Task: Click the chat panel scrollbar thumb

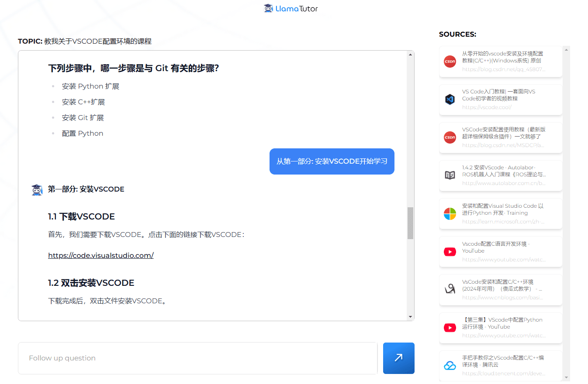Action: pos(410,223)
